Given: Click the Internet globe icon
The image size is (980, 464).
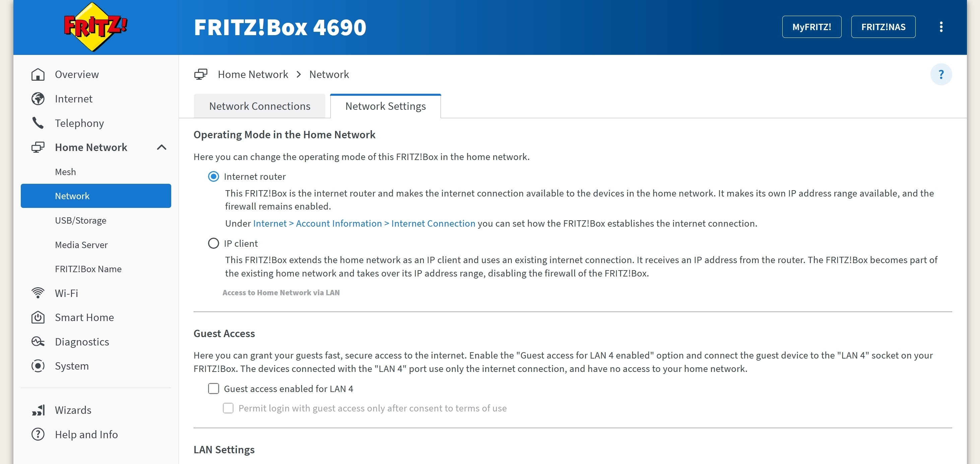Looking at the screenshot, I should click(x=38, y=99).
